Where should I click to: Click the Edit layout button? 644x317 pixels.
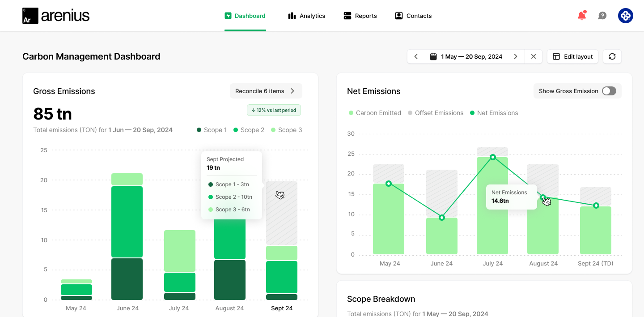click(572, 56)
